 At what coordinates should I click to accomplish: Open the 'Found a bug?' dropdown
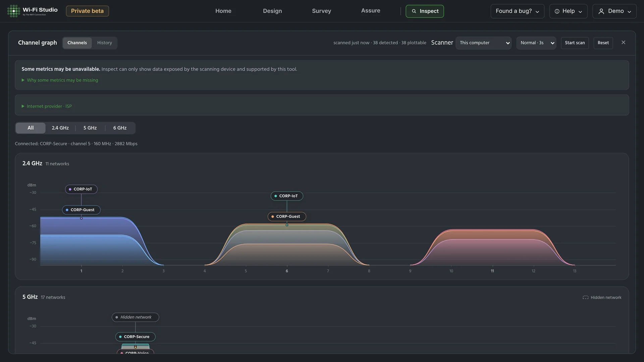tap(517, 11)
